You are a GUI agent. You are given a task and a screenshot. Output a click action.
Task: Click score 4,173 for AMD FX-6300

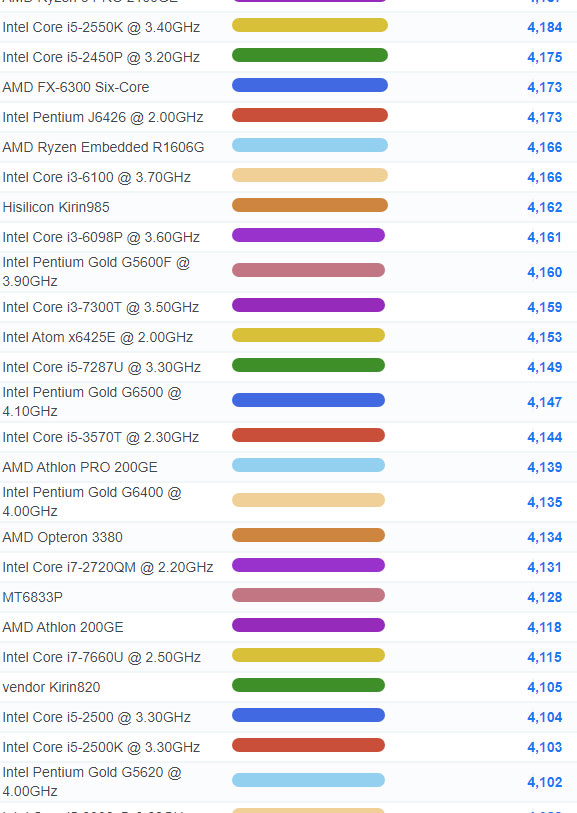coord(544,88)
